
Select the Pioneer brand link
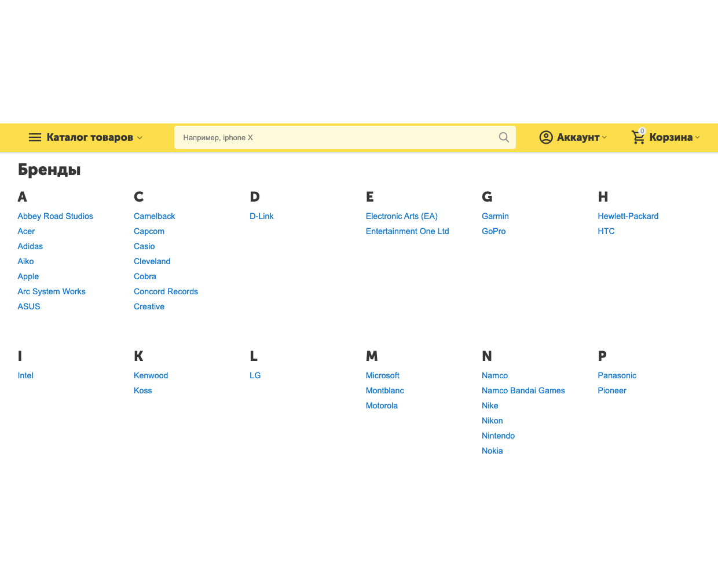click(612, 390)
